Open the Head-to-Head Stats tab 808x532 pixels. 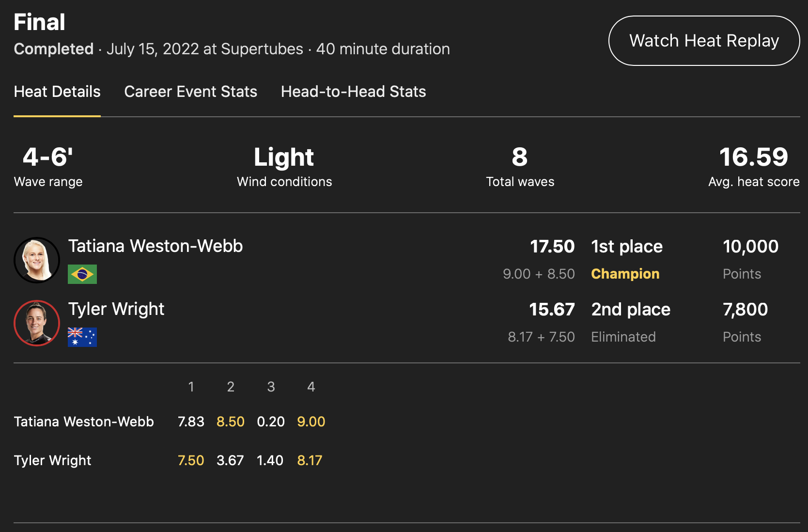[x=353, y=92]
